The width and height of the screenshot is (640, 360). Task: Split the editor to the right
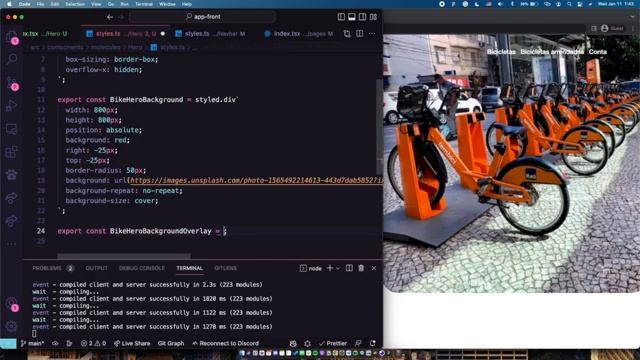click(x=360, y=33)
